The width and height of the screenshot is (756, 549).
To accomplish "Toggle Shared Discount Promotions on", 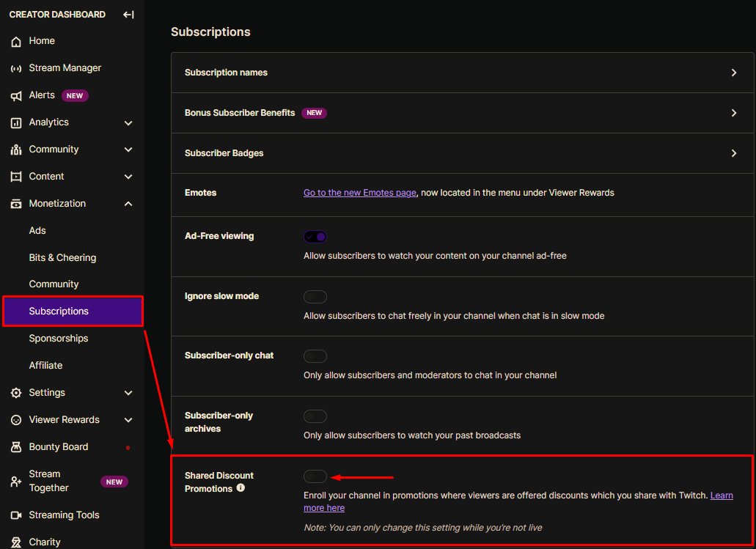I will (315, 476).
